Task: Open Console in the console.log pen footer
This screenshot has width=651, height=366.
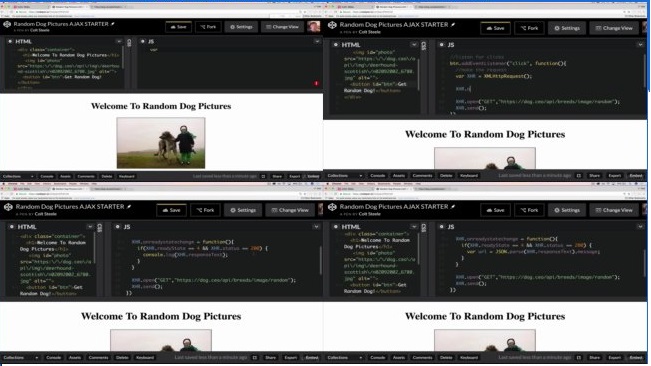Action: click(x=54, y=357)
